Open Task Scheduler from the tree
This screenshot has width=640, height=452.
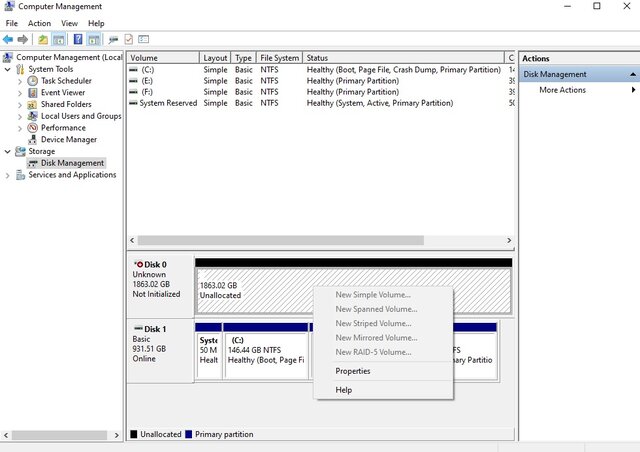(65, 81)
